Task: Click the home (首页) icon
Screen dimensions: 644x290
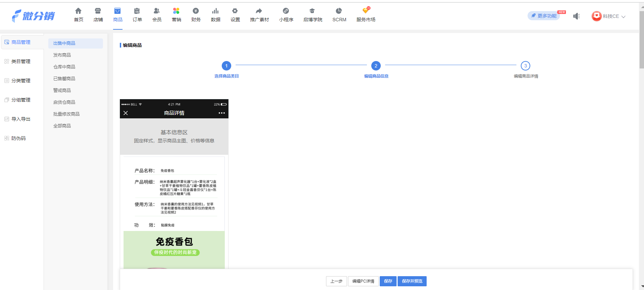Action: [x=78, y=11]
